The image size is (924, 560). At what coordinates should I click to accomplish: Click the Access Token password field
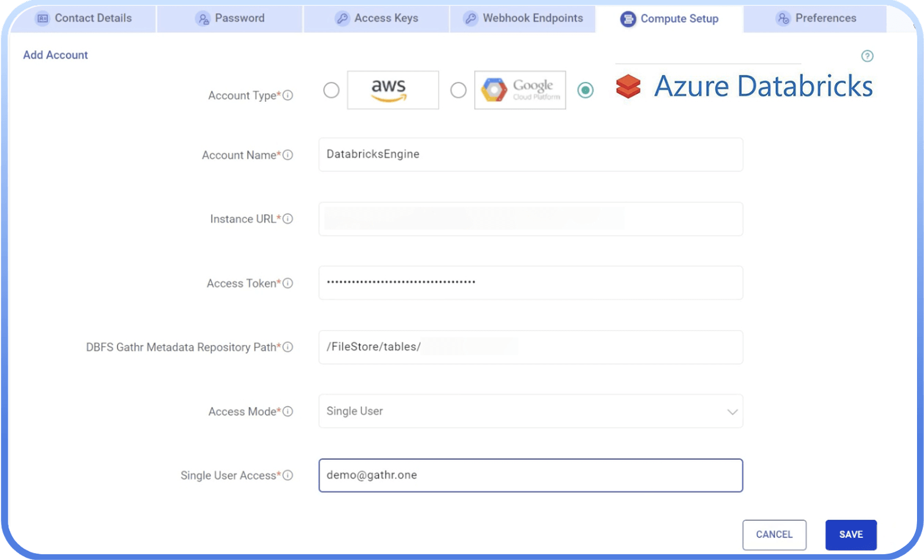pyautogui.click(x=530, y=283)
